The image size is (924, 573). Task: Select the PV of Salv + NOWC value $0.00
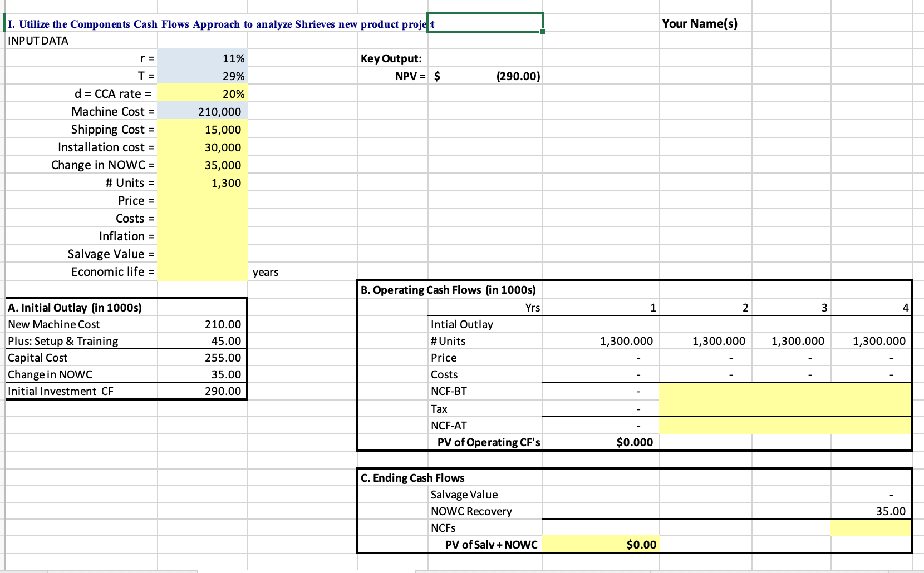[601, 545]
